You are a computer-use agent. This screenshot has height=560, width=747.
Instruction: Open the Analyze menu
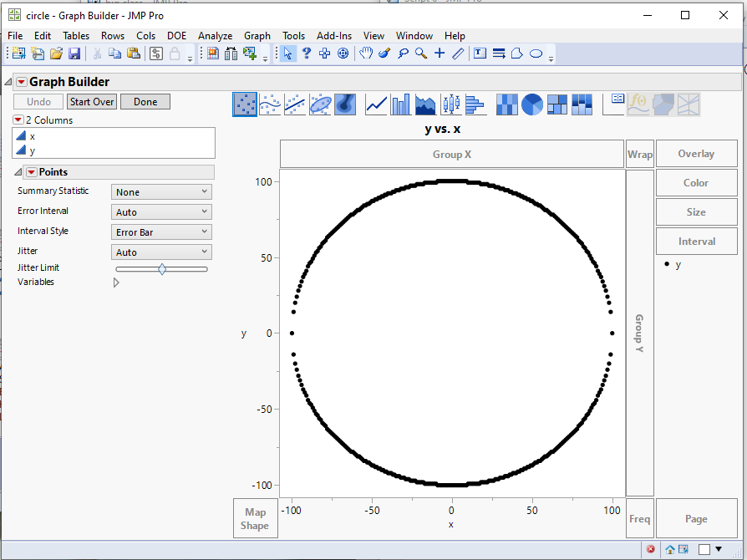click(215, 36)
